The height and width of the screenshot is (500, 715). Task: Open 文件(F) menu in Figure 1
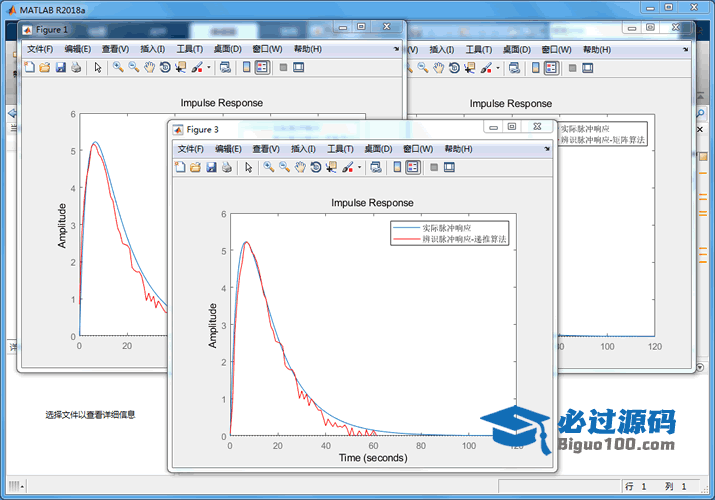click(x=40, y=49)
